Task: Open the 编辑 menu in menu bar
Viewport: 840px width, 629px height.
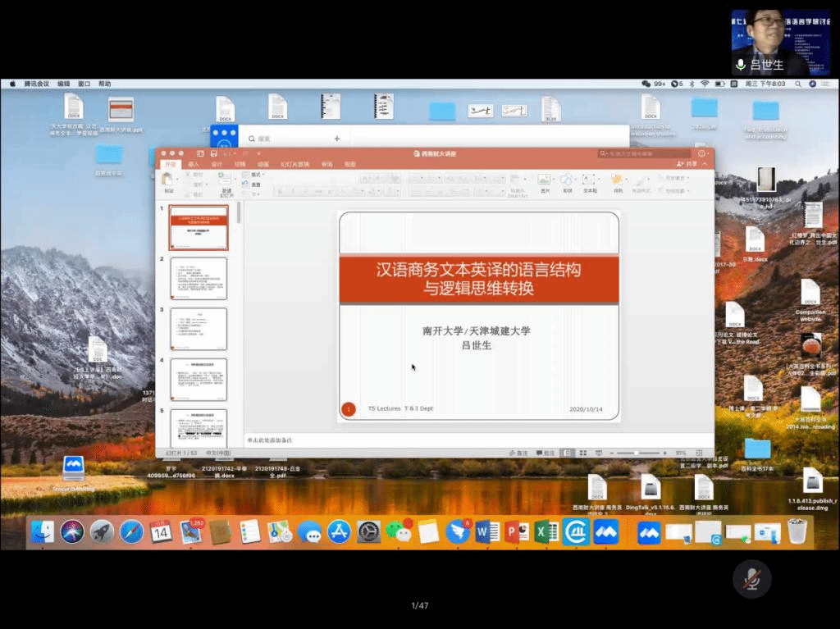Action: (64, 84)
